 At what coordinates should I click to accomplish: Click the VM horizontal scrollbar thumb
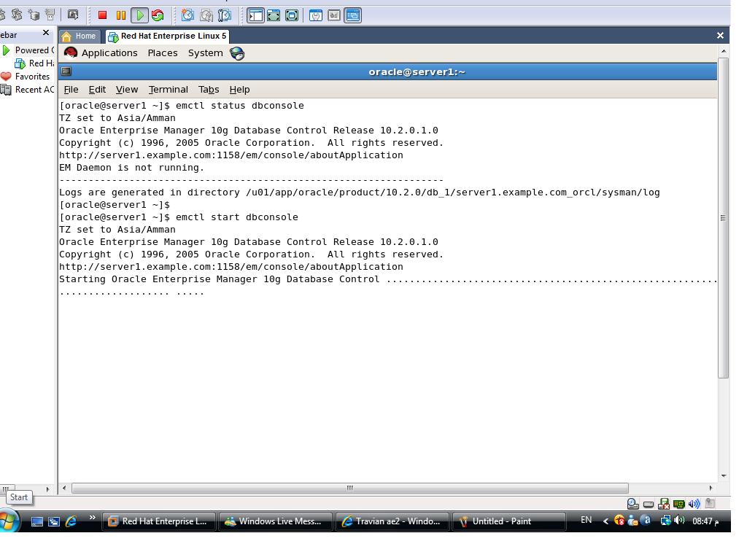coord(349,488)
